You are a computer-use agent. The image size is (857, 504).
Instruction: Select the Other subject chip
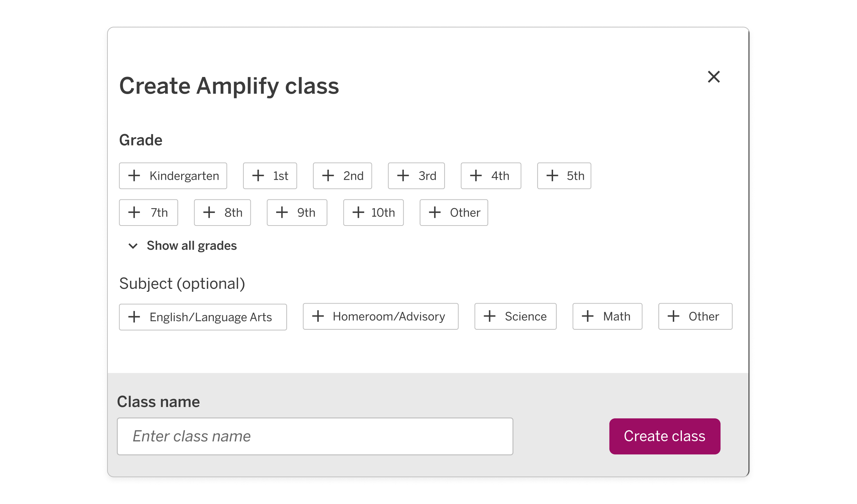pos(695,316)
